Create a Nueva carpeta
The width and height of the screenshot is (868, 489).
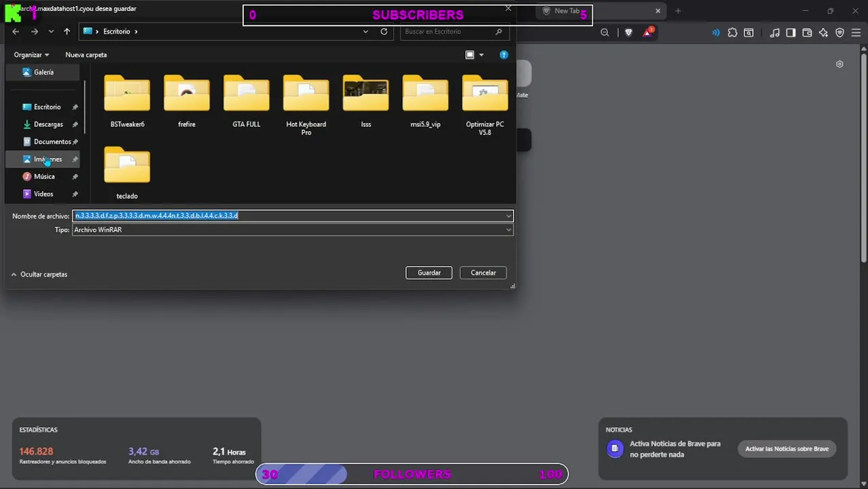[x=86, y=54]
